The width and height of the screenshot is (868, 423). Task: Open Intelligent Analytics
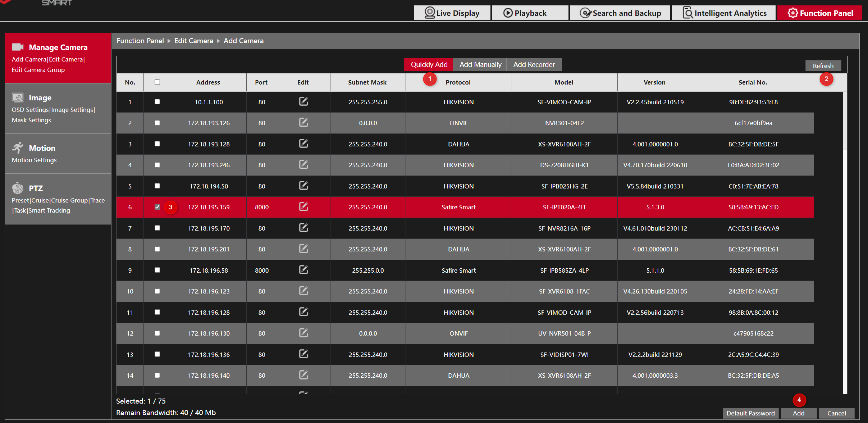(724, 13)
